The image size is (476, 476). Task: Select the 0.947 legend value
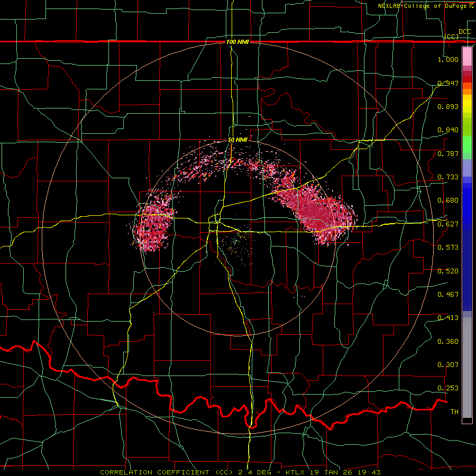(448, 83)
